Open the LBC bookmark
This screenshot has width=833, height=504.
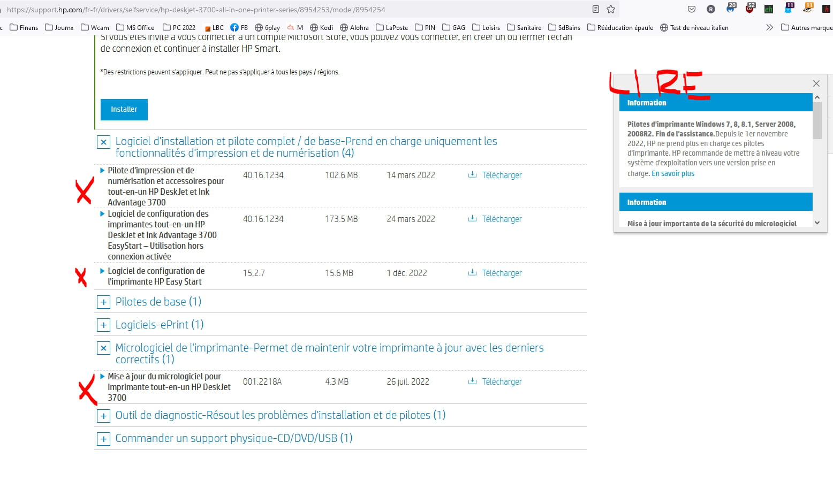(214, 27)
